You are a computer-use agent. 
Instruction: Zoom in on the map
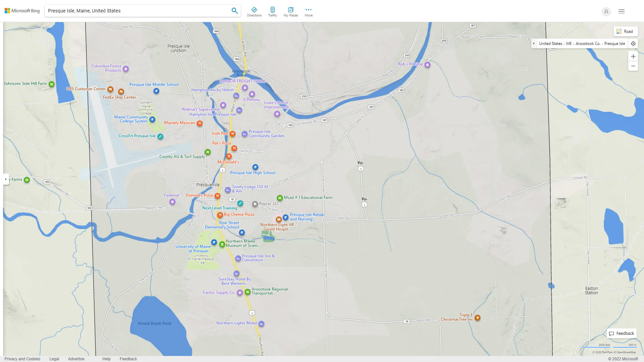click(x=633, y=56)
